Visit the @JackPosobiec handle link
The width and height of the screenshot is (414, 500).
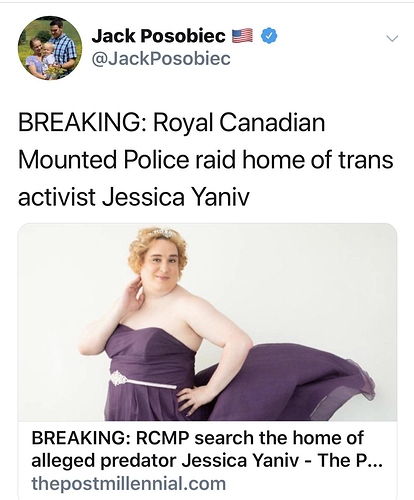(161, 59)
